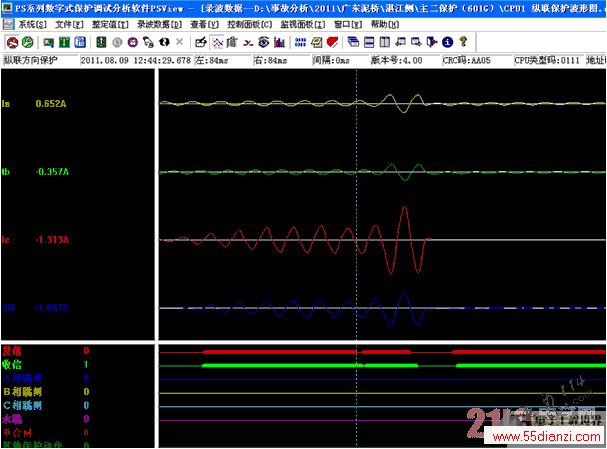Image resolution: width=607 pixels, height=449 pixels.
Task: Select the 发信 digital channel label
Action: click(12, 351)
